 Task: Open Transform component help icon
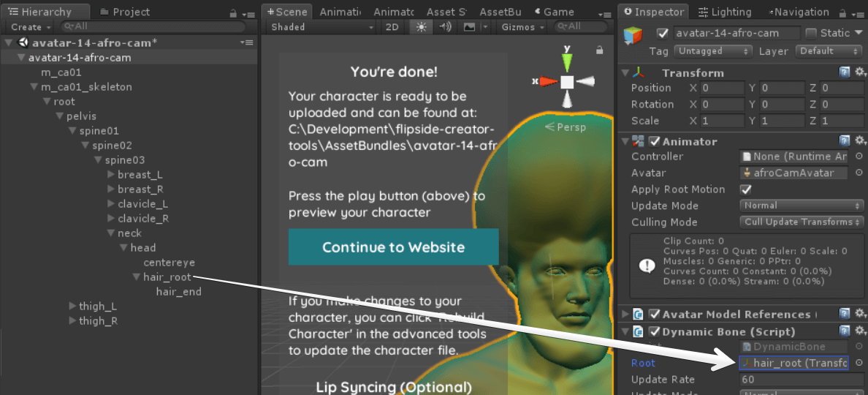[844, 72]
